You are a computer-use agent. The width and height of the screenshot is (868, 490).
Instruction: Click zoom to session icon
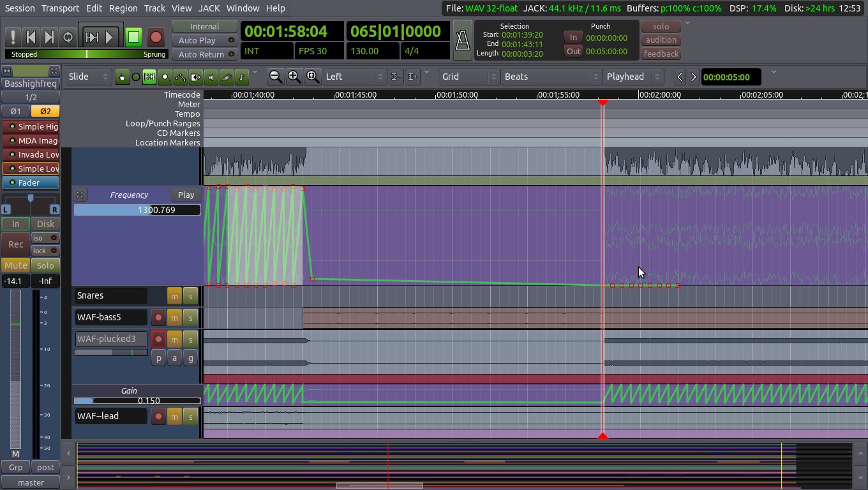point(312,77)
